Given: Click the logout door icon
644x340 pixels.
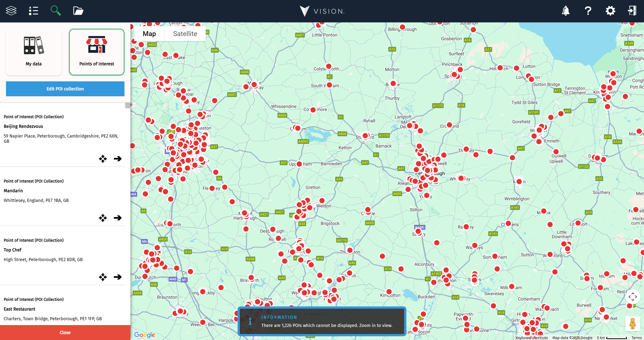Looking at the screenshot, I should click(x=632, y=11).
